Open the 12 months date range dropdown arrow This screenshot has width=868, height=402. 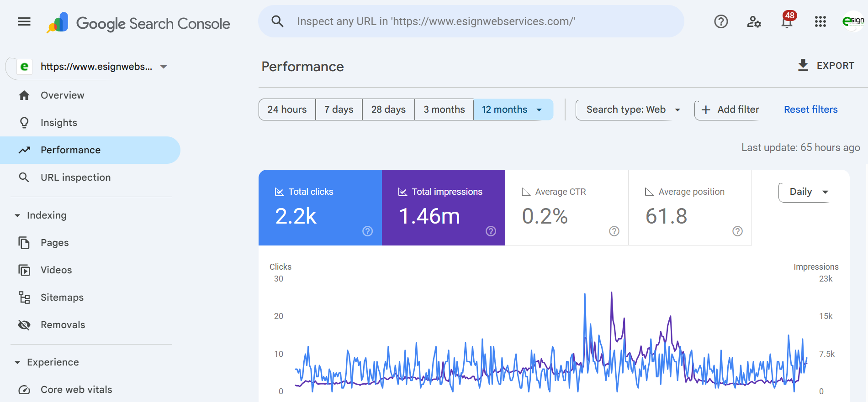pyautogui.click(x=539, y=110)
